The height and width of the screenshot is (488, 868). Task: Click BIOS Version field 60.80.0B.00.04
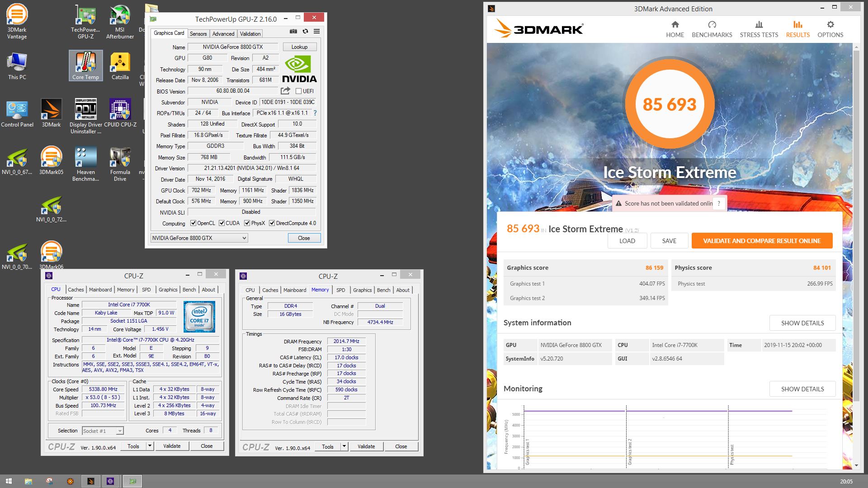tap(233, 91)
